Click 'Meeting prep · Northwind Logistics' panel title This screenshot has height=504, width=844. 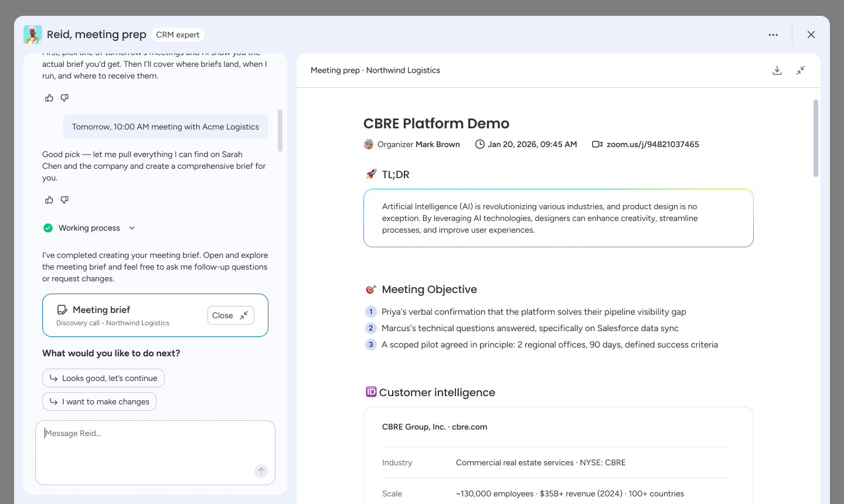click(x=375, y=70)
